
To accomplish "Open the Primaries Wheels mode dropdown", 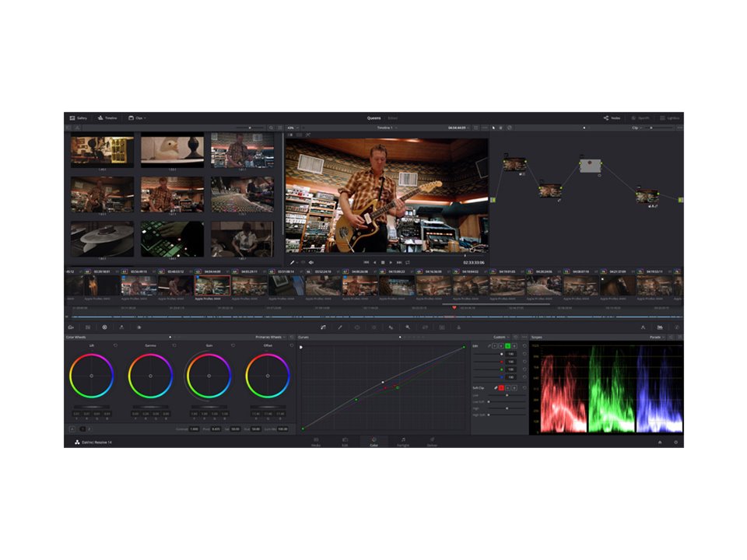I will [x=270, y=337].
